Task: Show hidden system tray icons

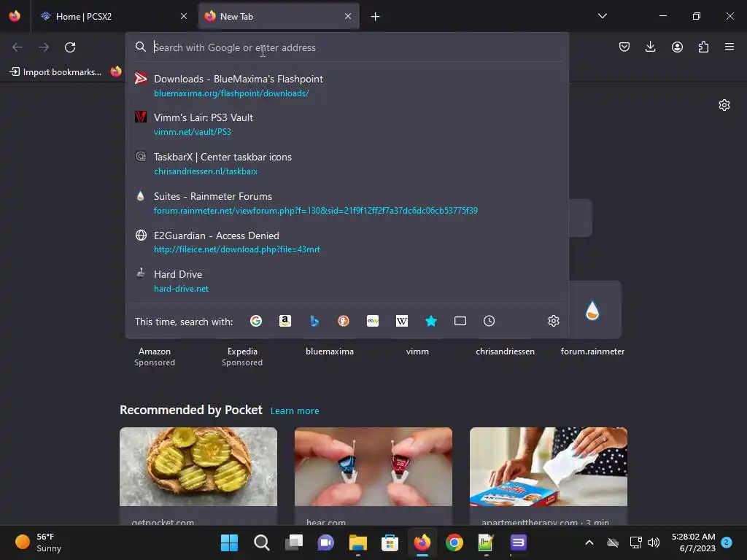Action: (x=589, y=542)
